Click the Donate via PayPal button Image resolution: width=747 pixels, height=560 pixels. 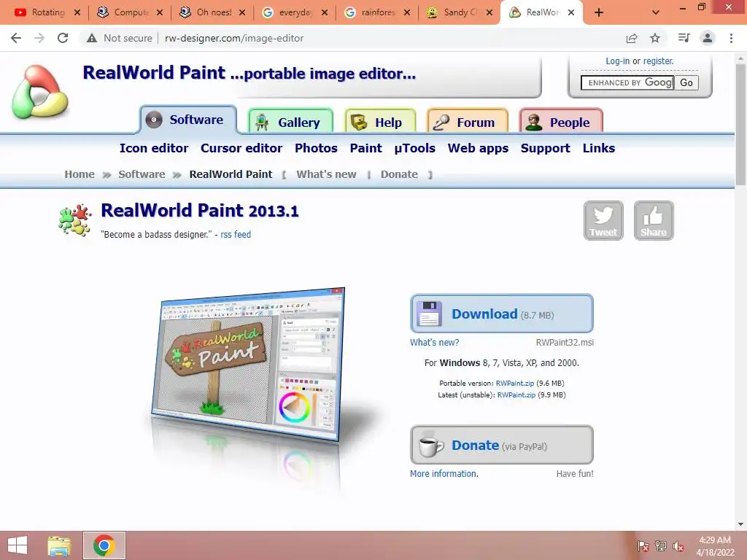[x=502, y=445]
